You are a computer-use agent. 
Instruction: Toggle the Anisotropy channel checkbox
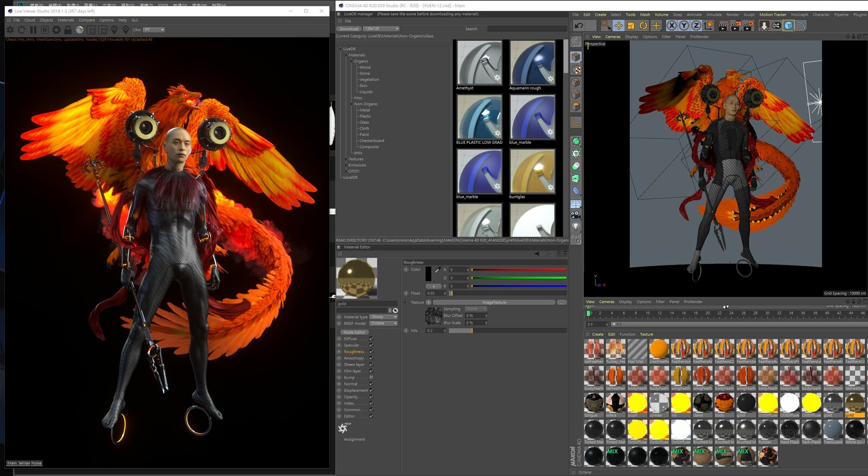pyautogui.click(x=371, y=358)
